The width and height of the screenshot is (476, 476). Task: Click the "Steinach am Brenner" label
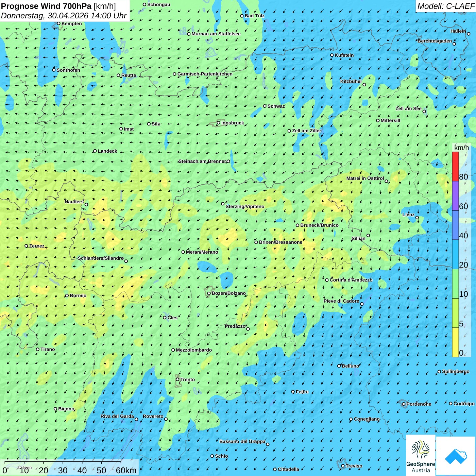202,161
